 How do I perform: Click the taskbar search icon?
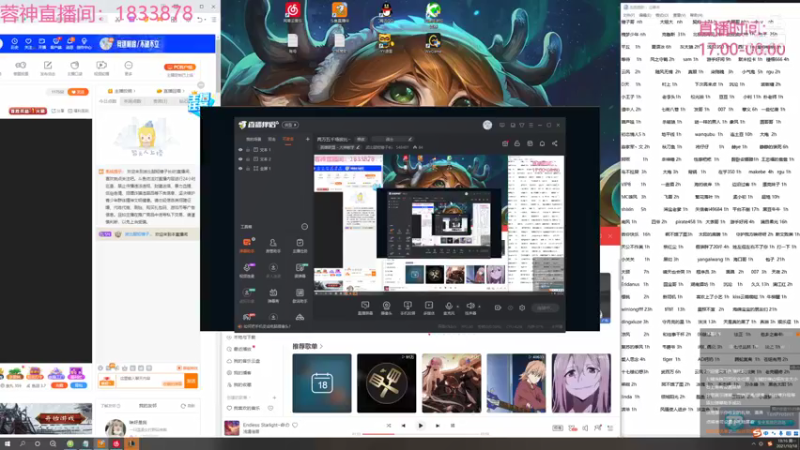tap(22, 444)
